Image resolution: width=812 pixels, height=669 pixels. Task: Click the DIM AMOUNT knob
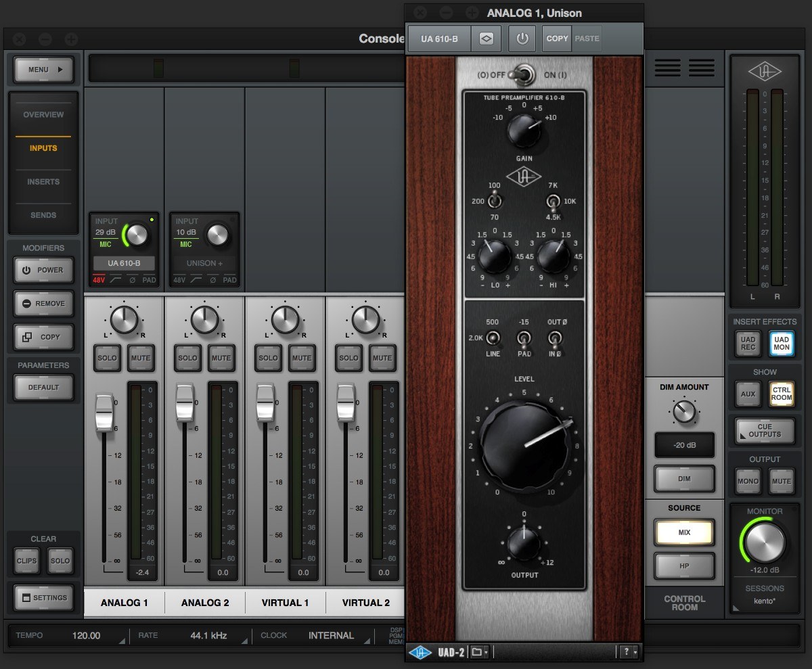(x=685, y=411)
